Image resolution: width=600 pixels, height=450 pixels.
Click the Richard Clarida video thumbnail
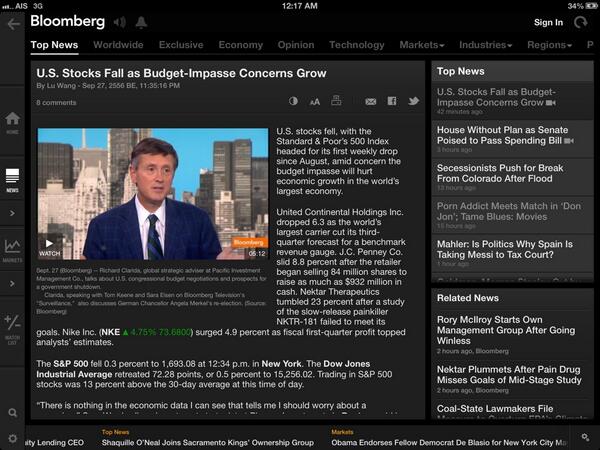tap(153, 194)
